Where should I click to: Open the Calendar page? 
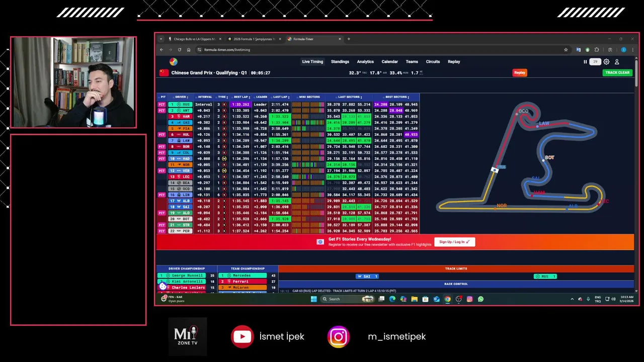pos(389,62)
